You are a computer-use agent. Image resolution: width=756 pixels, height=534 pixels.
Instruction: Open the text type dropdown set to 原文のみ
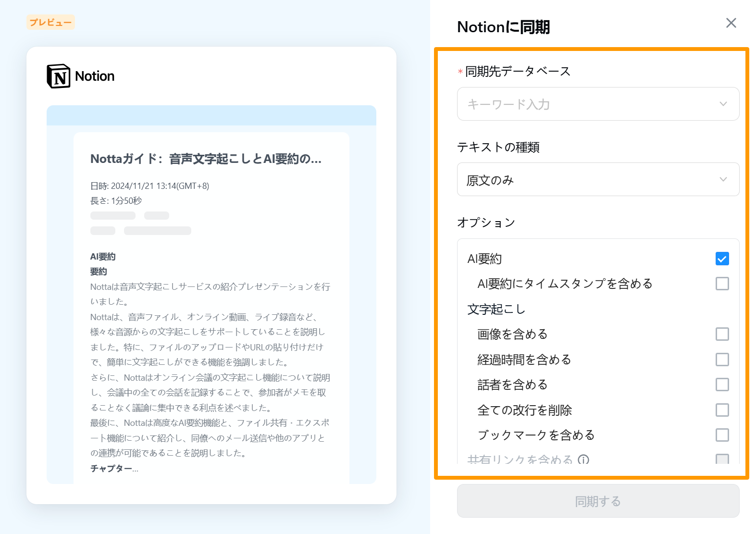[598, 179]
